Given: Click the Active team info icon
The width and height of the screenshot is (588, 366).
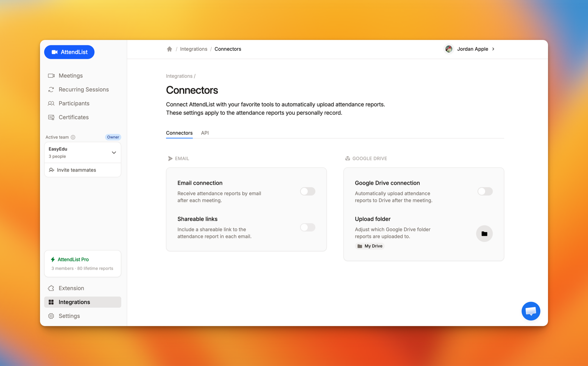Looking at the screenshot, I should [x=73, y=137].
